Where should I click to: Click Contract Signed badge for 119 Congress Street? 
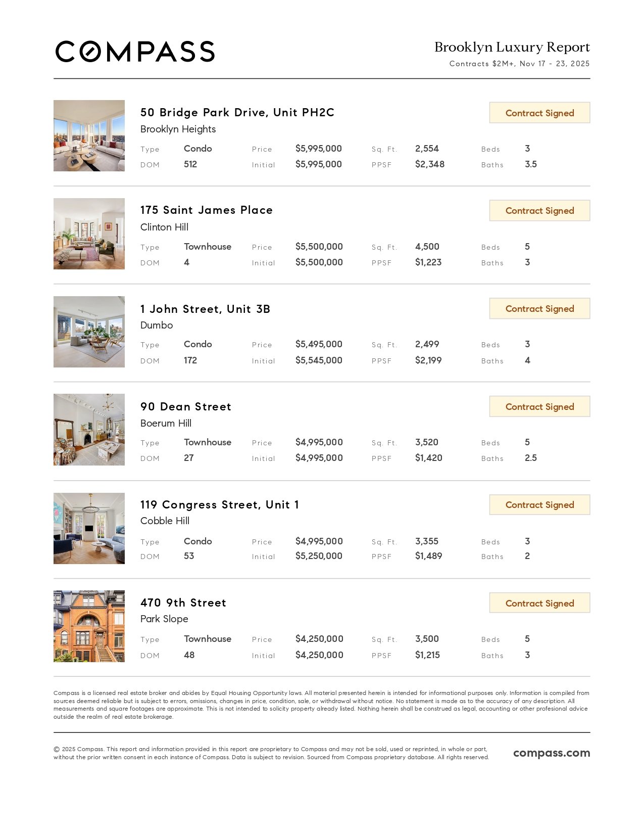point(539,505)
